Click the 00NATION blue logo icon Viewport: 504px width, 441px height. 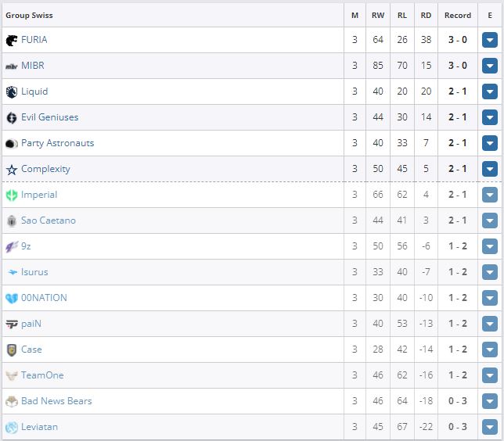[12, 298]
